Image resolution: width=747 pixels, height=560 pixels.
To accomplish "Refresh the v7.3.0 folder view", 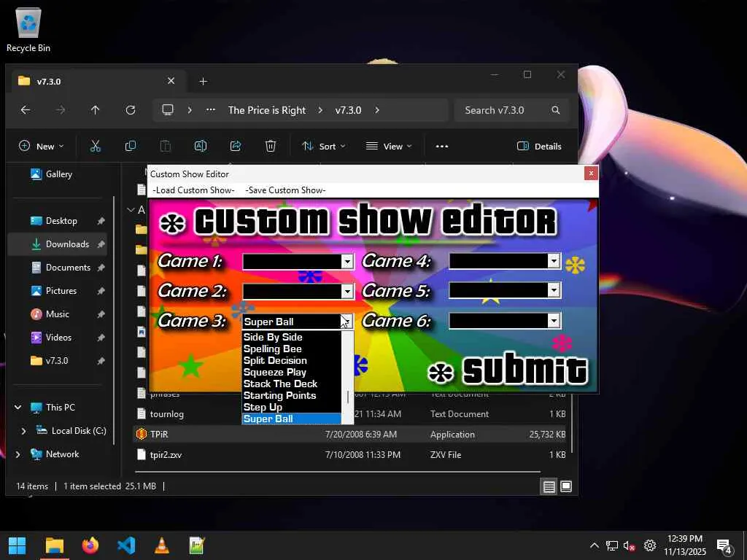I will pyautogui.click(x=131, y=110).
